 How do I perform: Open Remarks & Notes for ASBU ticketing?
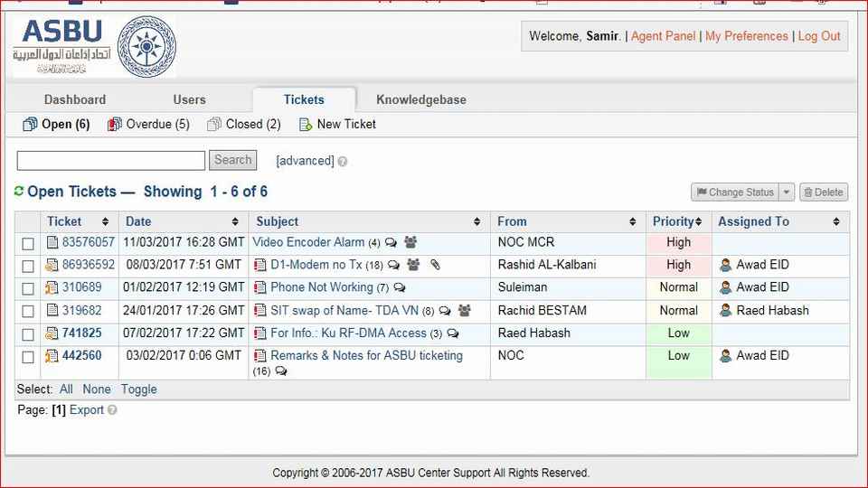point(366,355)
